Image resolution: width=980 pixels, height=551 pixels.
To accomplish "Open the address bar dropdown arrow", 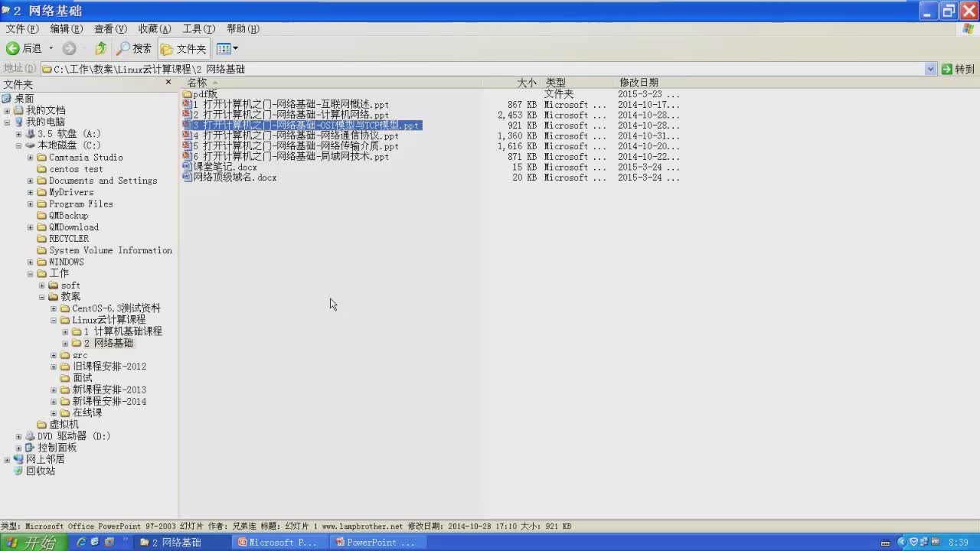I will point(930,69).
